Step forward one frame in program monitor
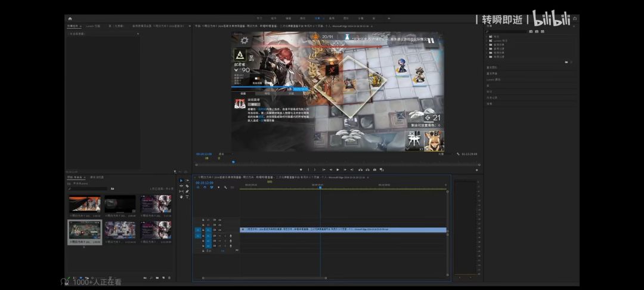Image resolution: width=644 pixels, height=290 pixels. [345, 169]
